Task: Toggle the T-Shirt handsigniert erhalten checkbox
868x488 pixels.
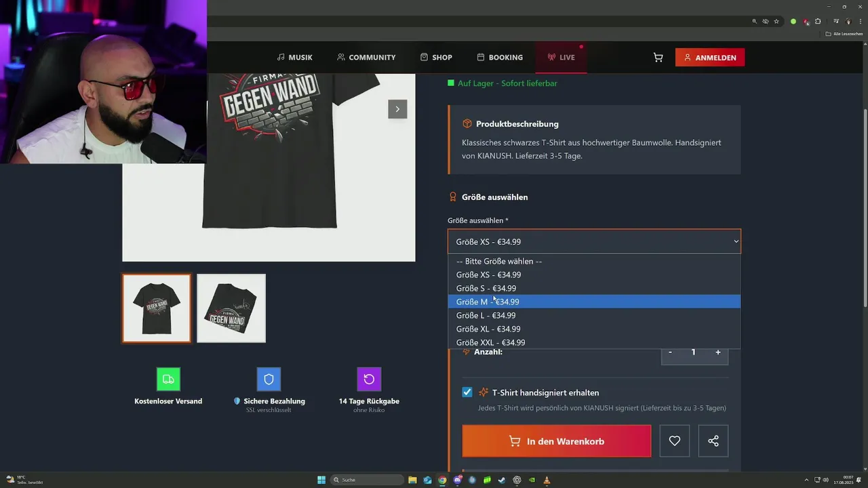Action: pyautogui.click(x=467, y=392)
